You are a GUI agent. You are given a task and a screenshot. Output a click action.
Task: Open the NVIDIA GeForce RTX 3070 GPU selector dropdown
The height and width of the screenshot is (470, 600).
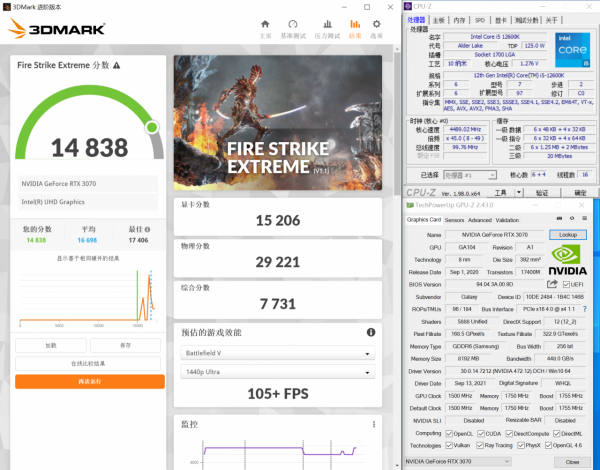click(x=458, y=462)
